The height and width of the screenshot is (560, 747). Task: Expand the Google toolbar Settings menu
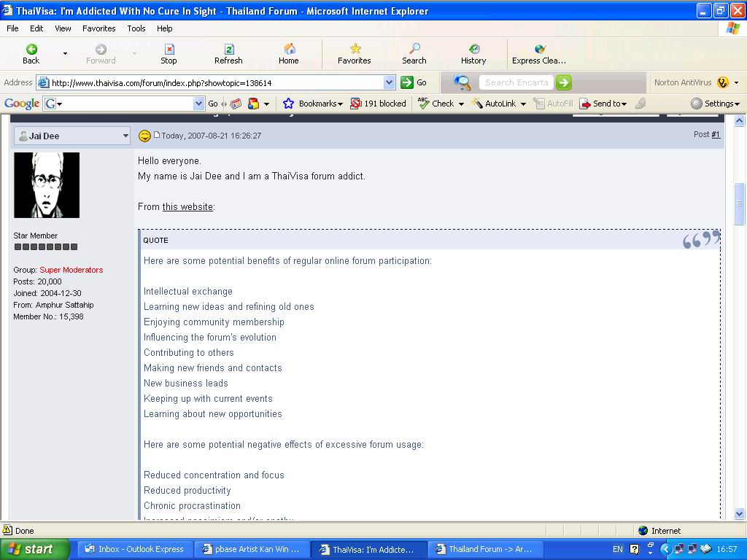pyautogui.click(x=715, y=104)
